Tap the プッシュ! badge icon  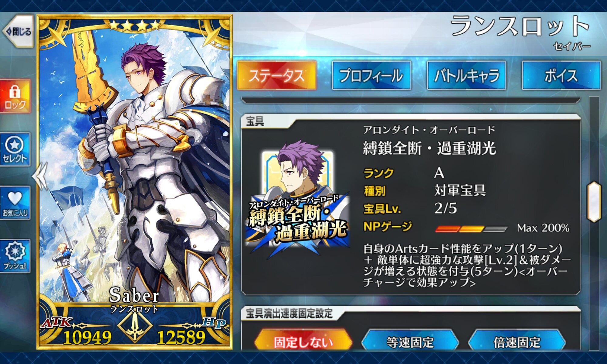15,256
